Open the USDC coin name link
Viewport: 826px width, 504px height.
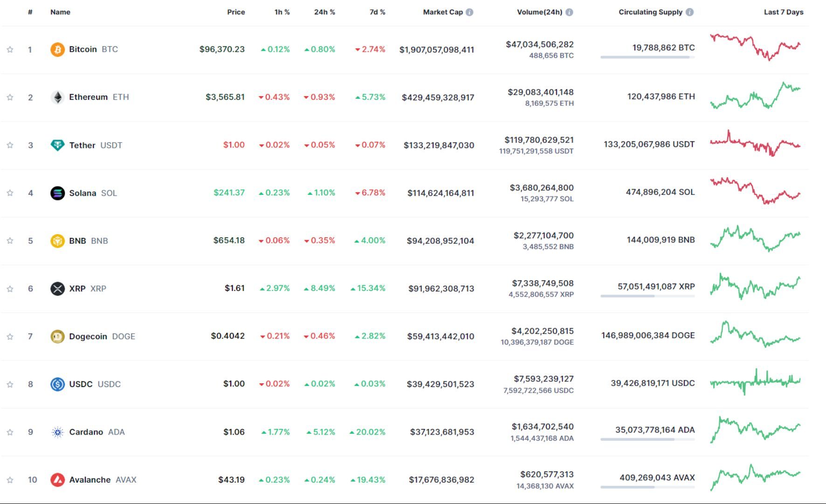point(81,384)
